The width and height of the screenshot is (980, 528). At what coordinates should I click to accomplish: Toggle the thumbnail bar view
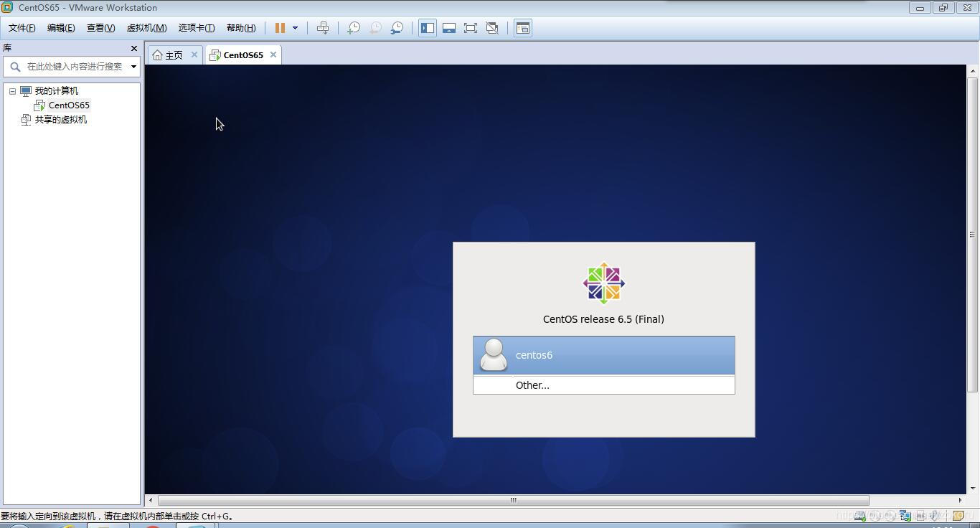pyautogui.click(x=449, y=28)
